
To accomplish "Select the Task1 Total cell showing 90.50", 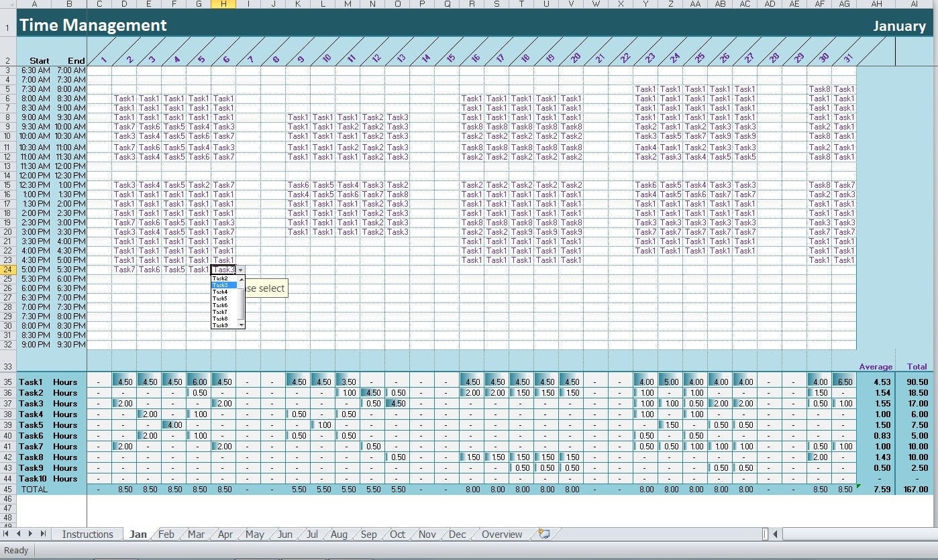I will pos(917,382).
